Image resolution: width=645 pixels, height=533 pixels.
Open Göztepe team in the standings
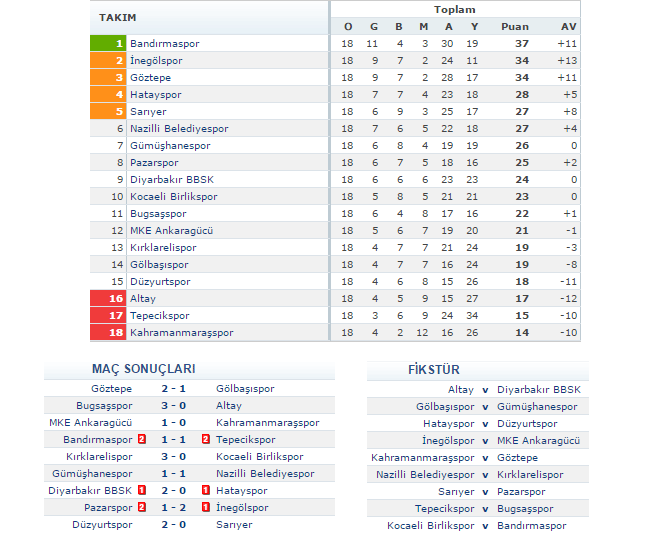[x=151, y=78]
